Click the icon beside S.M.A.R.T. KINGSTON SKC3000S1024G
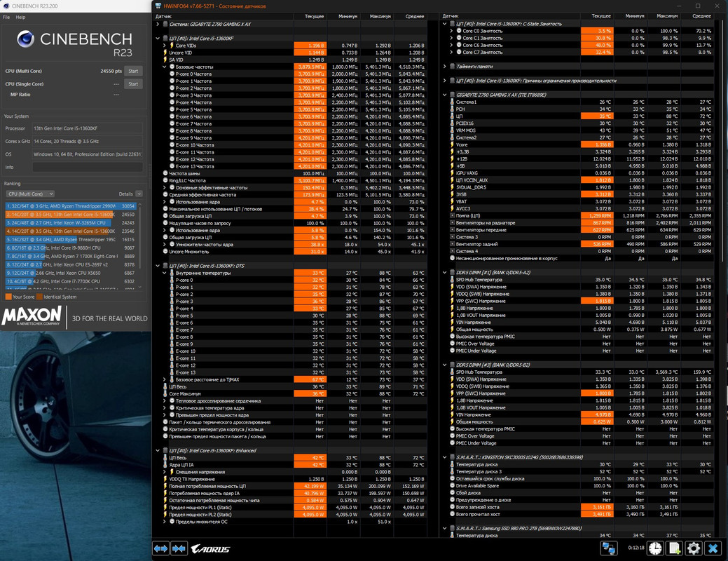The width and height of the screenshot is (728, 561). point(452,457)
